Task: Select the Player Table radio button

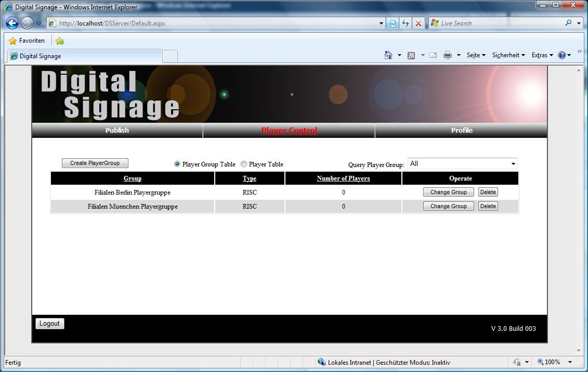Action: (x=244, y=164)
